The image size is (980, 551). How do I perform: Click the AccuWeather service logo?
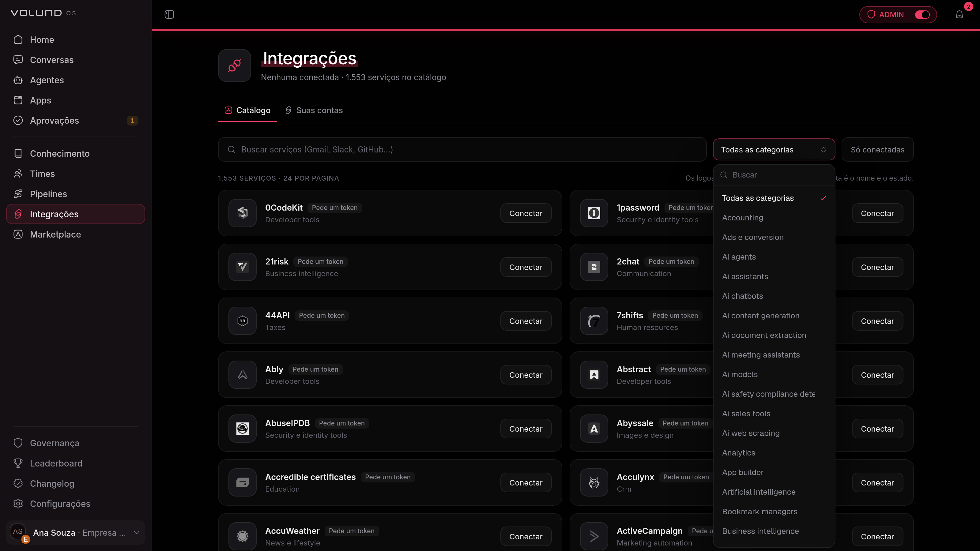tap(242, 536)
